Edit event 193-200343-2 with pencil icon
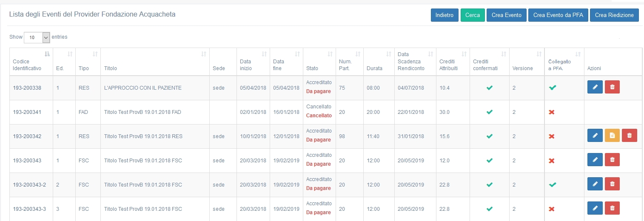644x221 pixels. tap(595, 184)
